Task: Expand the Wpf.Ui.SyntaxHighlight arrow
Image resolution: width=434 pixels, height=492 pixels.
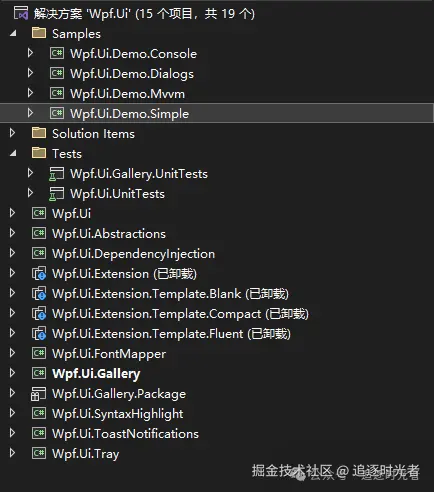Action: coord(12,413)
